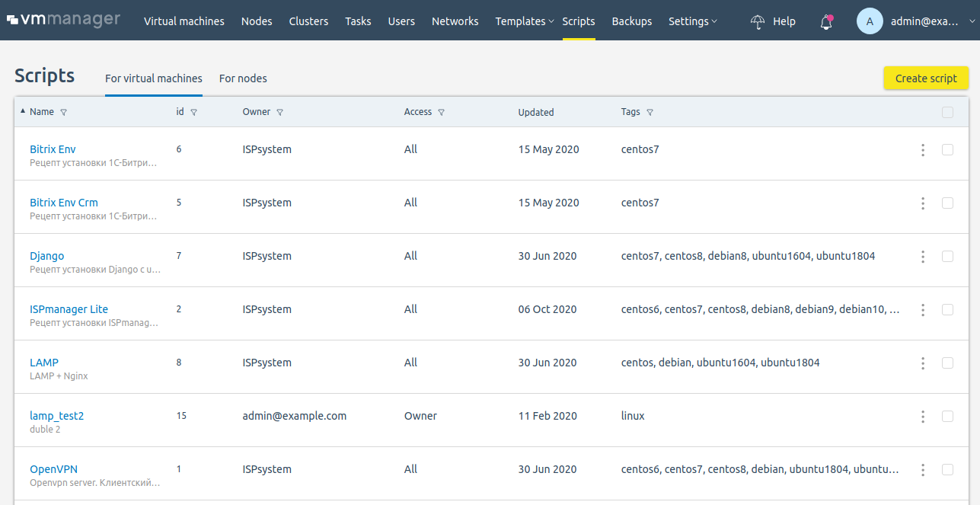Open the Clusters section
This screenshot has height=505, width=980.
tap(309, 21)
